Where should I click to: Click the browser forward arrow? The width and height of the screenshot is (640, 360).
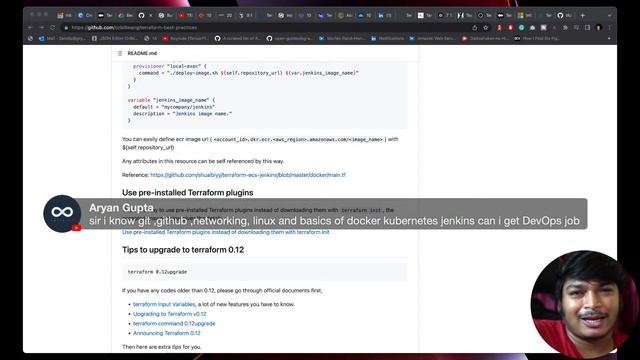pos(41,27)
